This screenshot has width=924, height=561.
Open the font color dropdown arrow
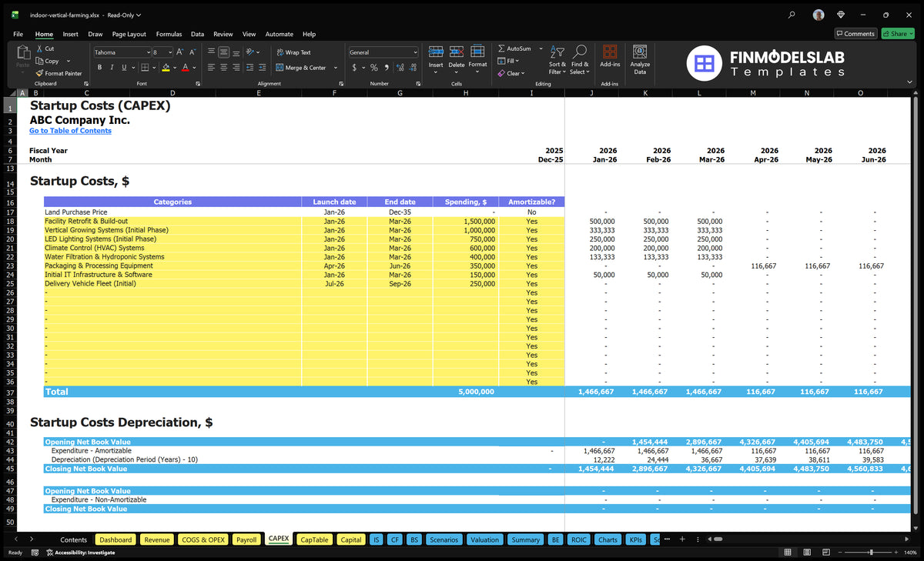pyautogui.click(x=194, y=68)
